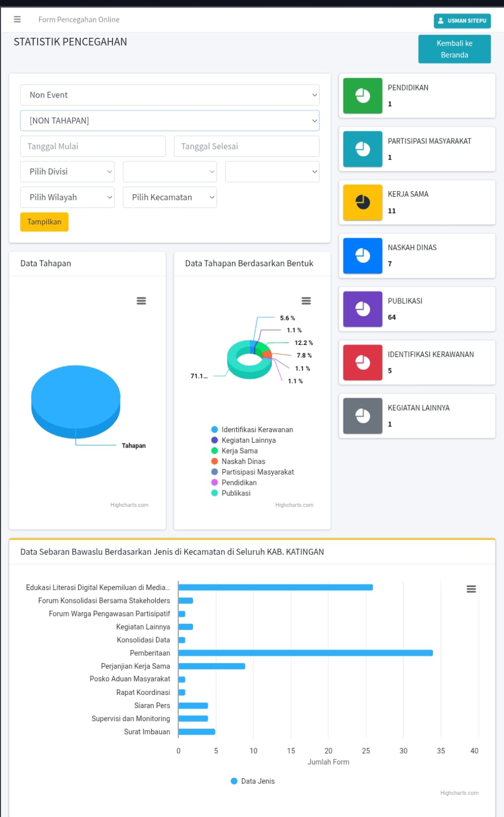This screenshot has height=817, width=504.
Task: Toggle Partisipasi Masyarakat legend series
Action: point(253,472)
